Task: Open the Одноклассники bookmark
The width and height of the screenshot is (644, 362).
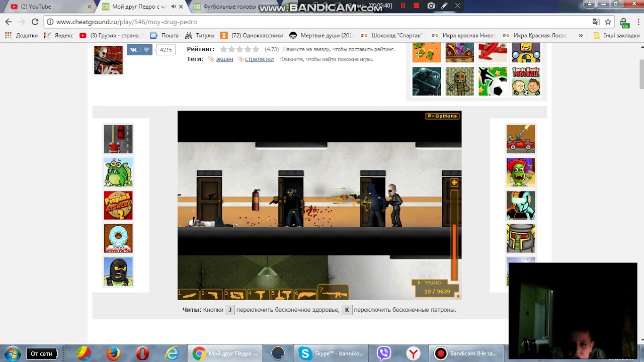Action: (252, 36)
